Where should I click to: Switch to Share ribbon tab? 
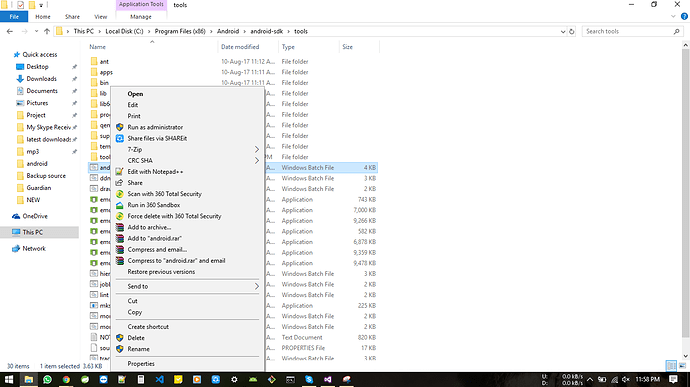72,17
